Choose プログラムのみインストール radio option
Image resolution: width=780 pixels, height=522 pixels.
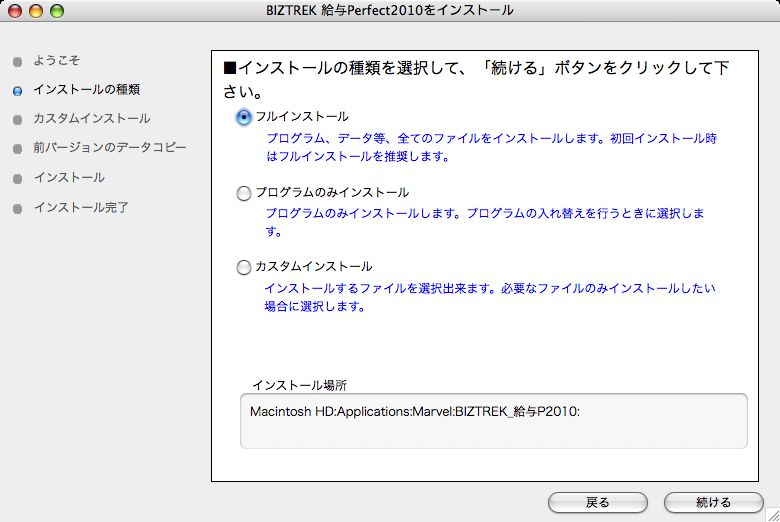point(243,193)
